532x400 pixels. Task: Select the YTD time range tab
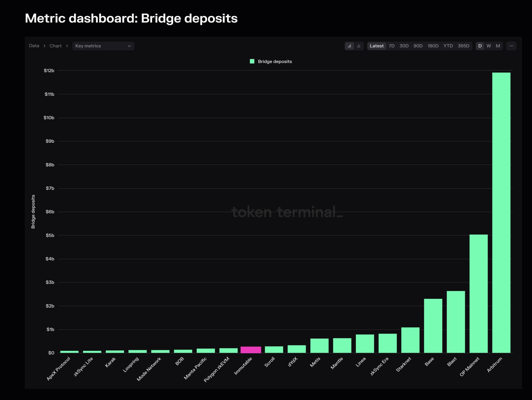coord(448,46)
